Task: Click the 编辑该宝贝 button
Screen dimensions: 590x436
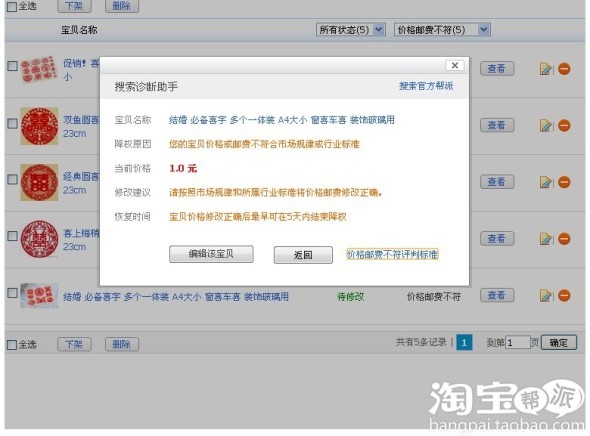Action: click(211, 254)
